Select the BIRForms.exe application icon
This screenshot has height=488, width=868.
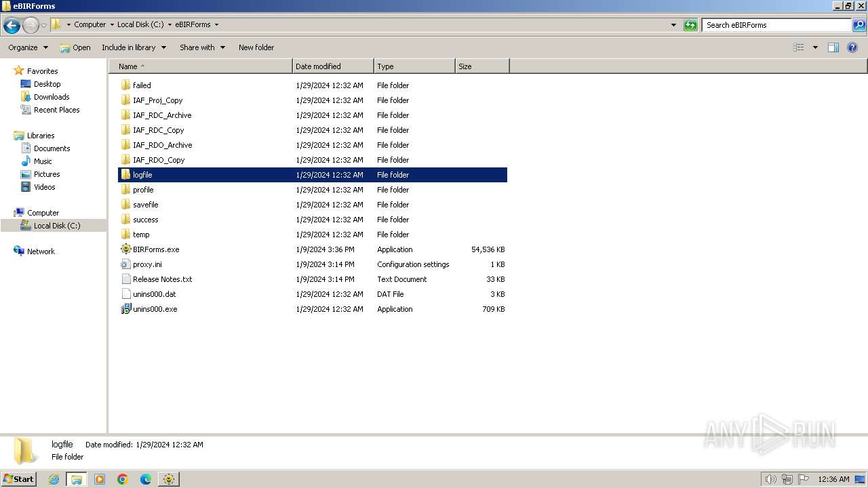pyautogui.click(x=125, y=249)
